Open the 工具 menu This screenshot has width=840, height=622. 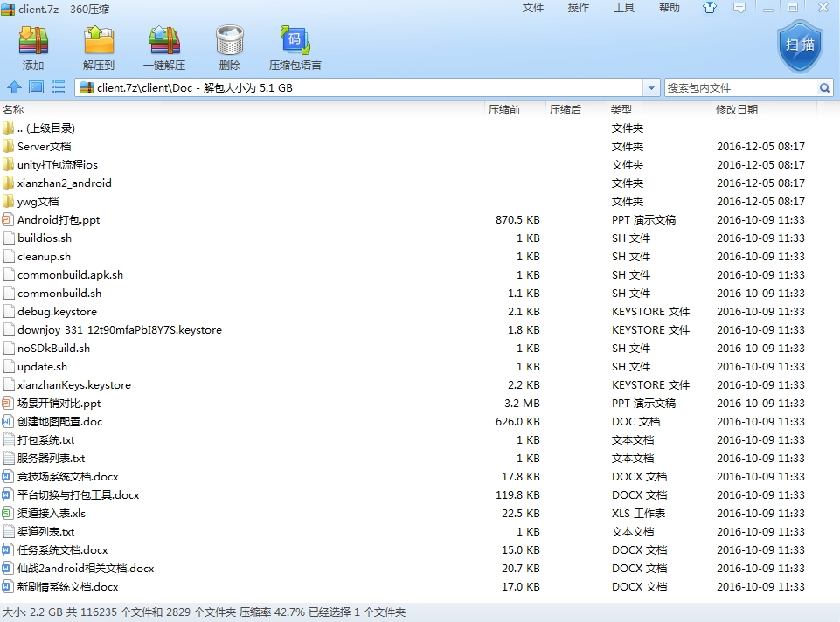tap(624, 8)
